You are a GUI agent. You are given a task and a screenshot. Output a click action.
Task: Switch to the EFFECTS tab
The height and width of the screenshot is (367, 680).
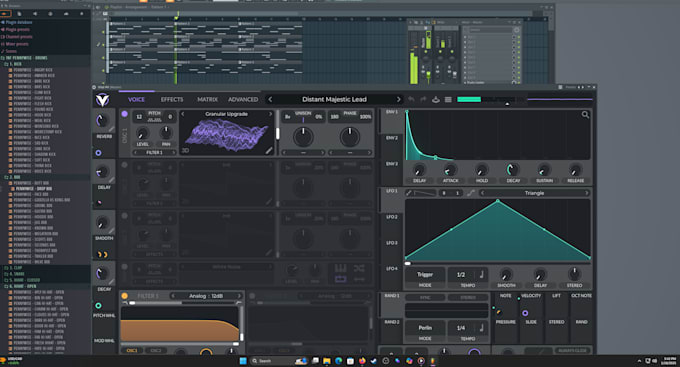point(172,99)
